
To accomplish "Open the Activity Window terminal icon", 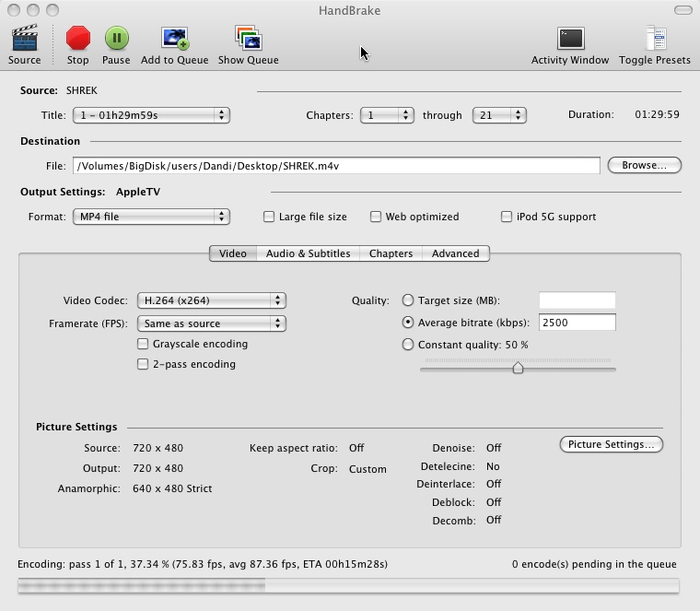I will 570,39.
